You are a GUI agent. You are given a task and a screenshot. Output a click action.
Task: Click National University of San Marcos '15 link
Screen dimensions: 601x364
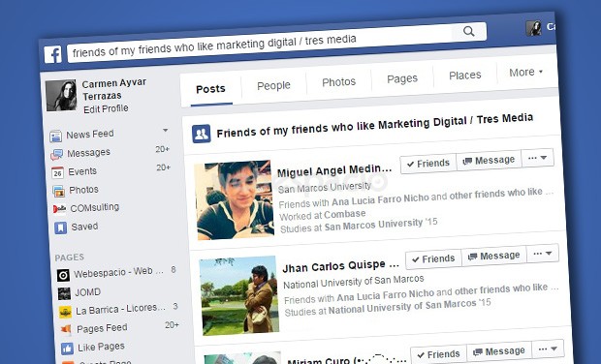[x=409, y=307]
